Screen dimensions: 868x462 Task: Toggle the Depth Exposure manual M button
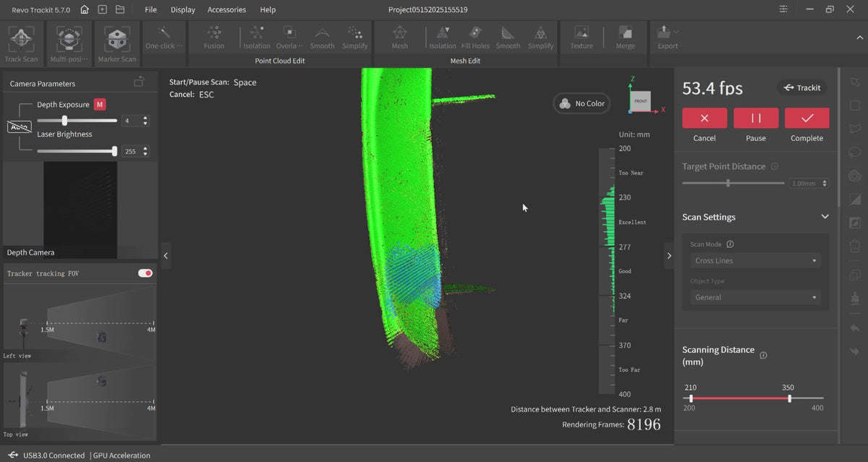[100, 105]
